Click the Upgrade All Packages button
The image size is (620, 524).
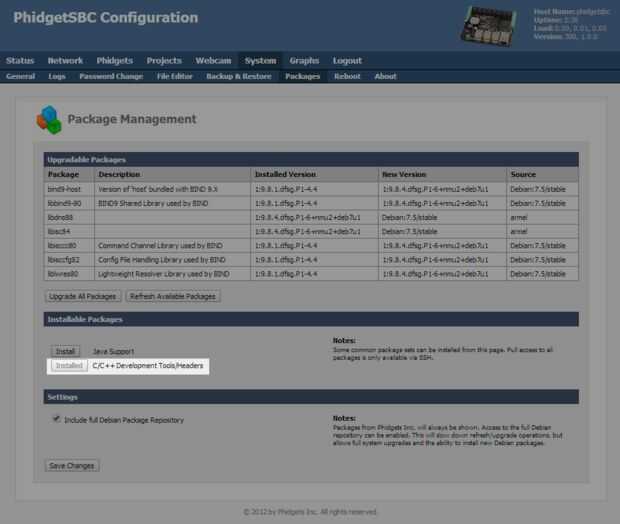pyautogui.click(x=83, y=296)
